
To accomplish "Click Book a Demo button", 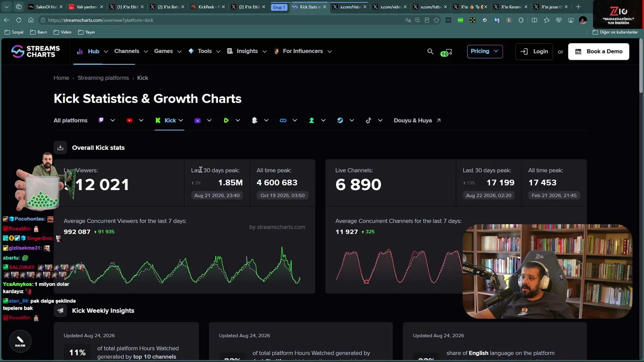I will [599, 51].
